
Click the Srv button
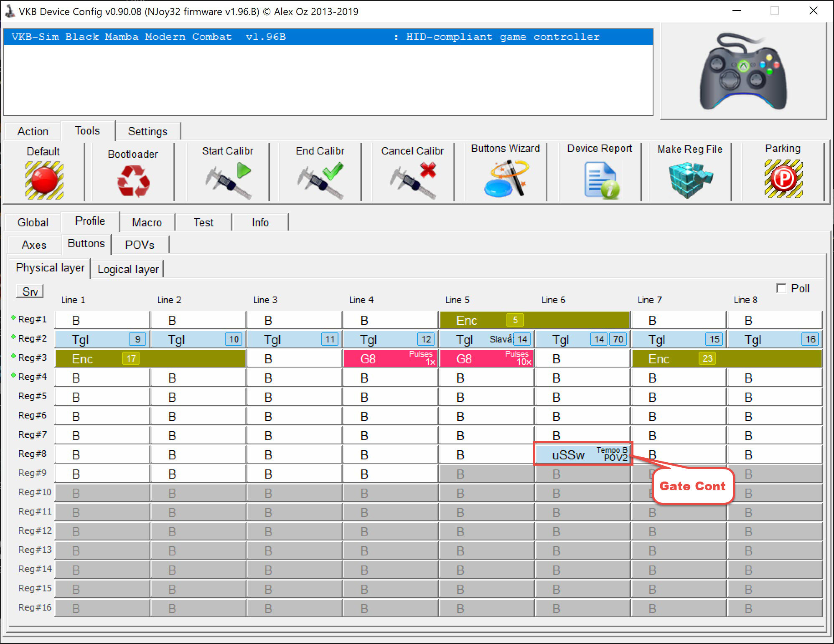coord(30,292)
